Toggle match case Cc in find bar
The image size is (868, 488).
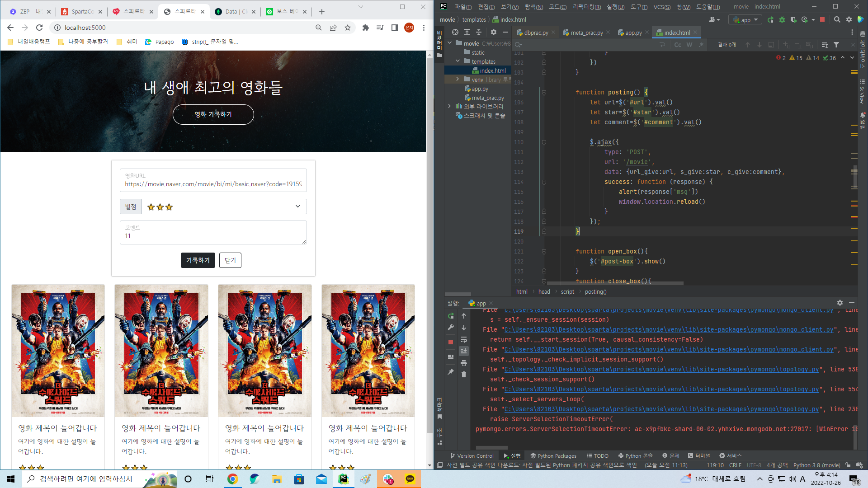click(677, 45)
